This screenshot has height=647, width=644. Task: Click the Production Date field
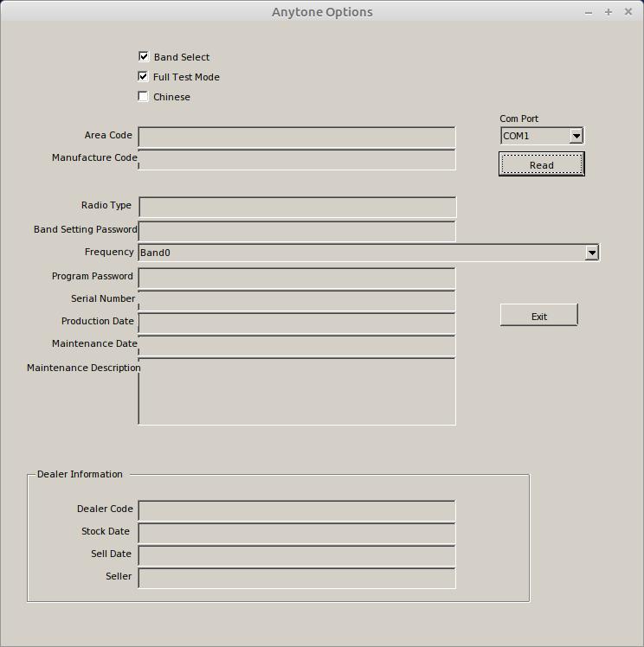coord(297,323)
